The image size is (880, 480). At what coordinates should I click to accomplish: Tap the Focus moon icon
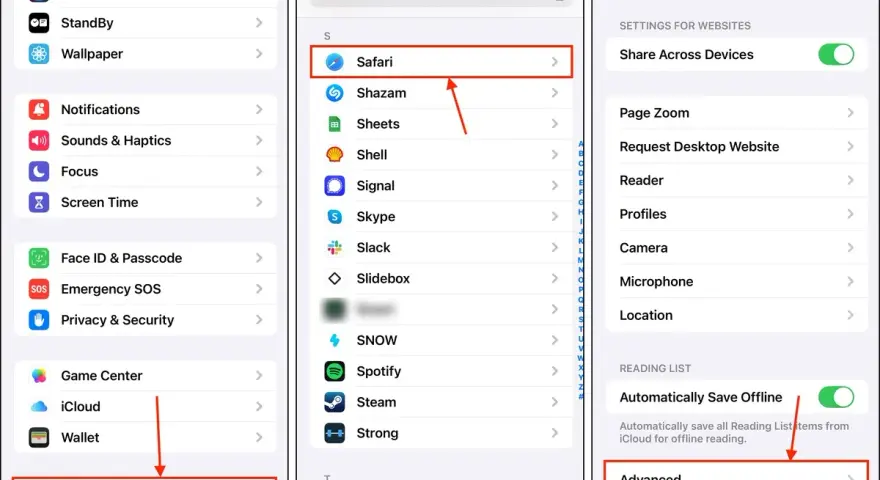[39, 171]
